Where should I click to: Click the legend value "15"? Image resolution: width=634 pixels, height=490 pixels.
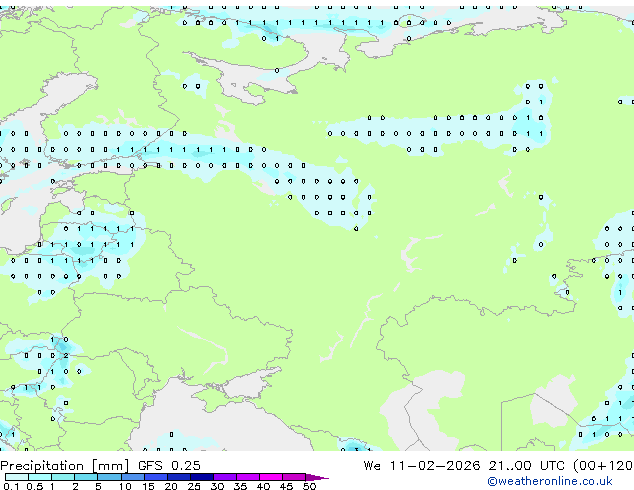148,486
